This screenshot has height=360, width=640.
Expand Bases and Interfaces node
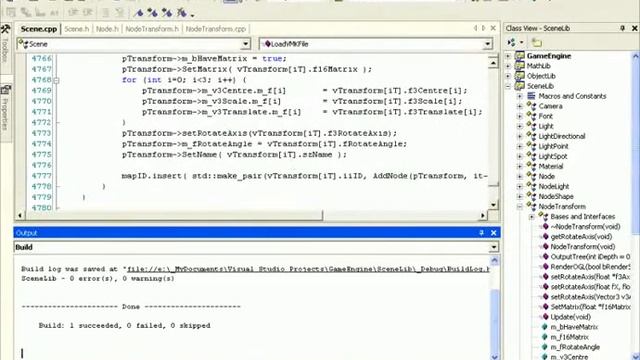pos(532,217)
